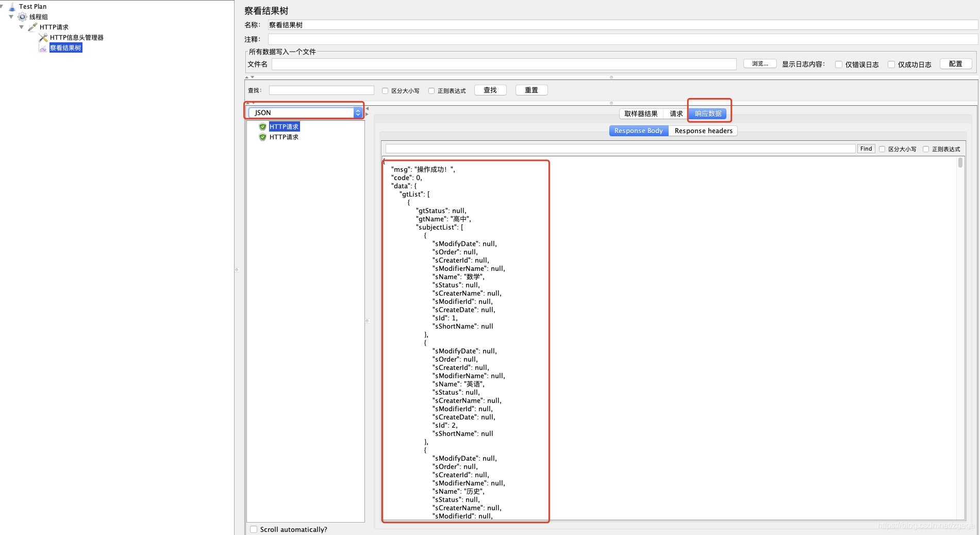The height and width of the screenshot is (535, 980).
Task: Select 察看结果树 in the tree
Action: (65, 48)
